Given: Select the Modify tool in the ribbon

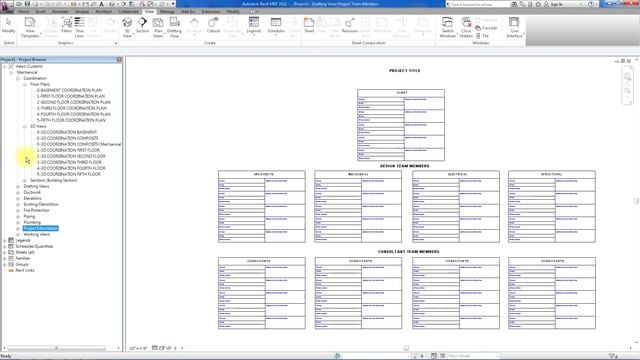Looking at the screenshot, I should pos(8,26).
